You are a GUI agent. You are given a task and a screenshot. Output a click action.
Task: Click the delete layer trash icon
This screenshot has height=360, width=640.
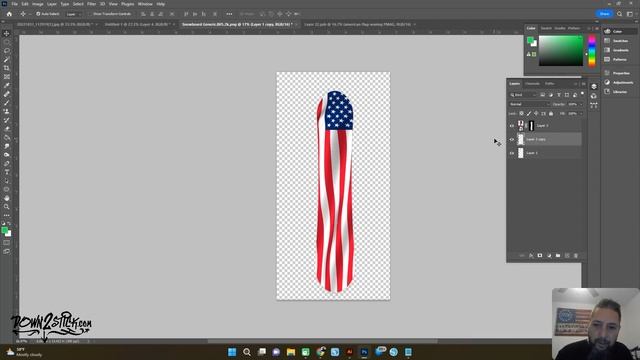click(x=576, y=256)
